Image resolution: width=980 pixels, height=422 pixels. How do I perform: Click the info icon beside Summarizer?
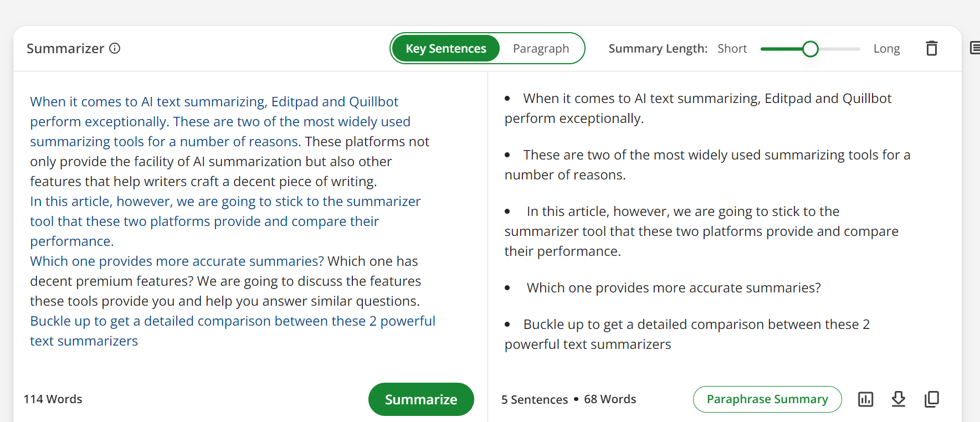click(x=115, y=48)
